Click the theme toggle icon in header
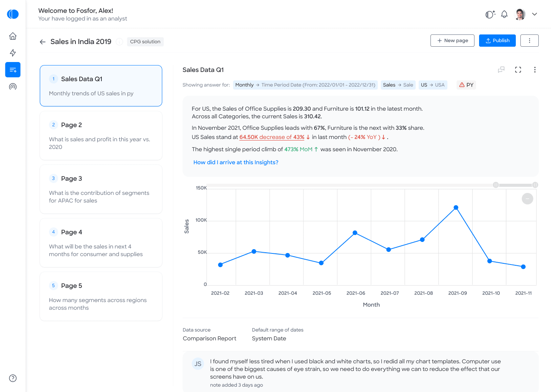This screenshot has width=551, height=392. (490, 15)
